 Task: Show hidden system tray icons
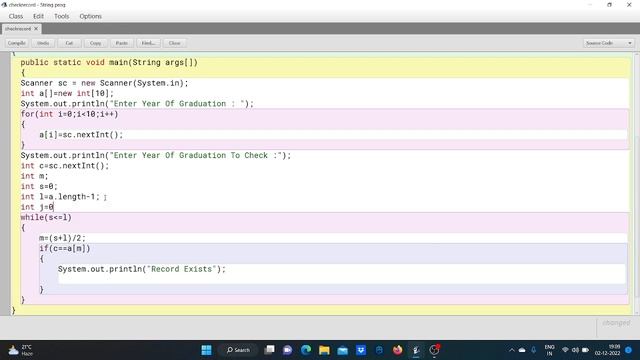[511, 350]
